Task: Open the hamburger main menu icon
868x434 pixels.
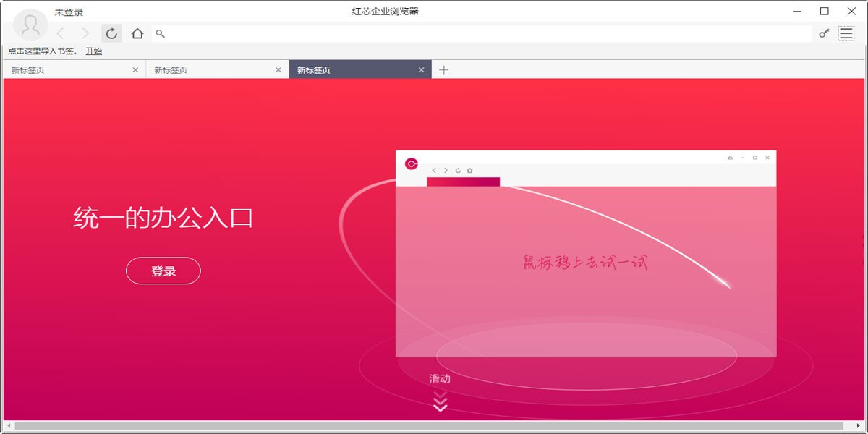Action: pyautogui.click(x=846, y=33)
